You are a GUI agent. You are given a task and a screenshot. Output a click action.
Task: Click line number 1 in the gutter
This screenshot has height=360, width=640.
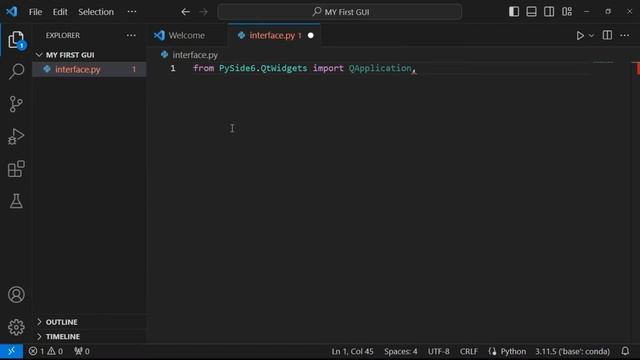tap(173, 69)
